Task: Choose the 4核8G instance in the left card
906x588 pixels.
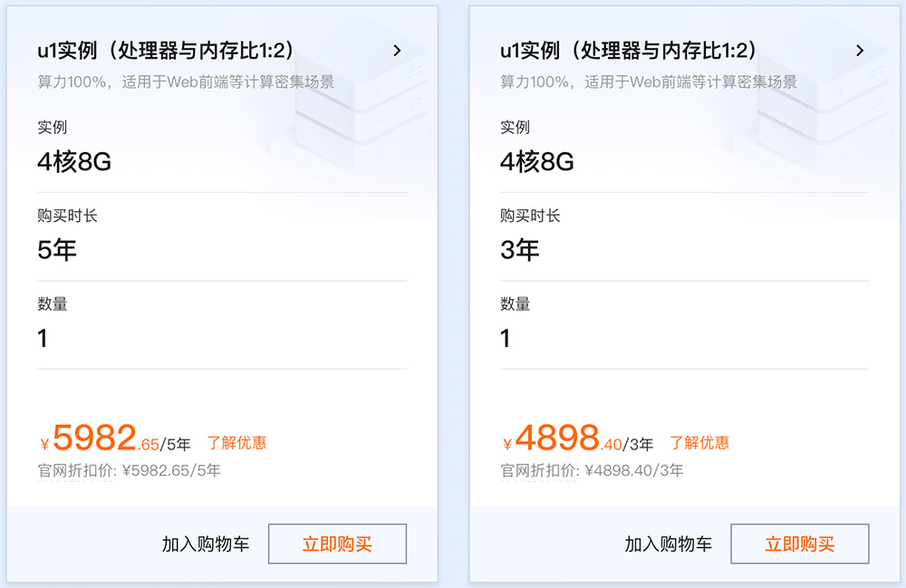Action: pos(74,162)
